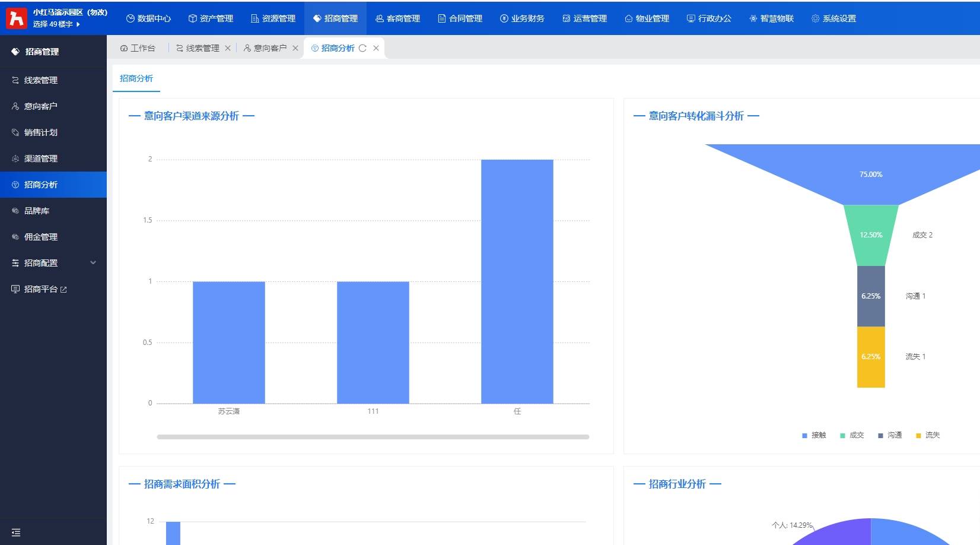This screenshot has height=545, width=980.
Task: Toggle the 流失 legend item
Action: pyautogui.click(x=928, y=435)
